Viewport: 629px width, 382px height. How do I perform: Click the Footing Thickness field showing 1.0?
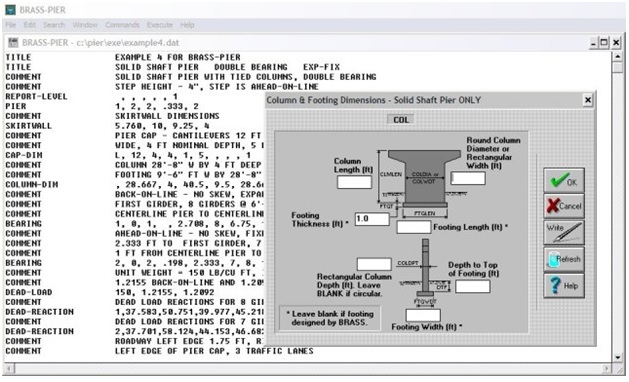372,219
